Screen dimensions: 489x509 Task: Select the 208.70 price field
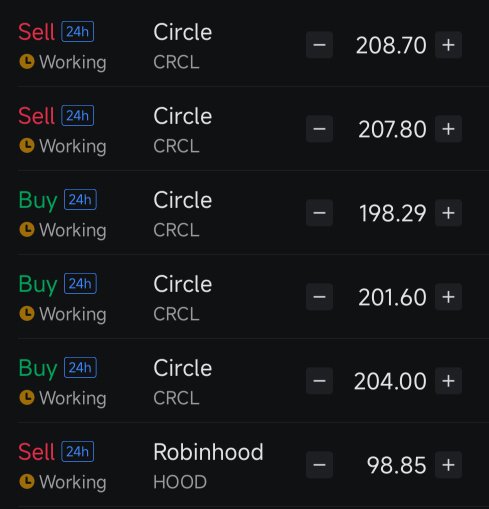[391, 45]
